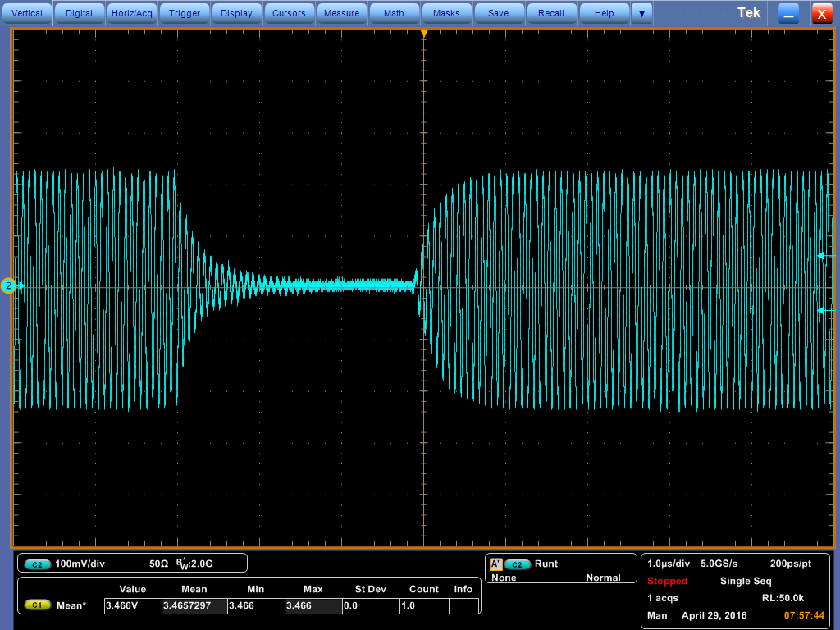Open the Horiz/Acq menu
The image size is (840, 630).
tap(132, 13)
